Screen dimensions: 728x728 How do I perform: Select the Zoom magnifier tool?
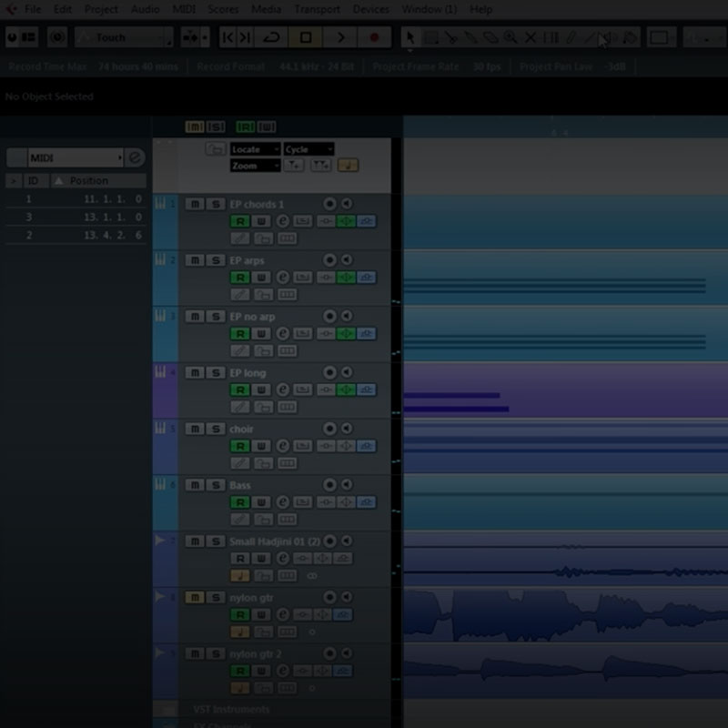tap(511, 37)
